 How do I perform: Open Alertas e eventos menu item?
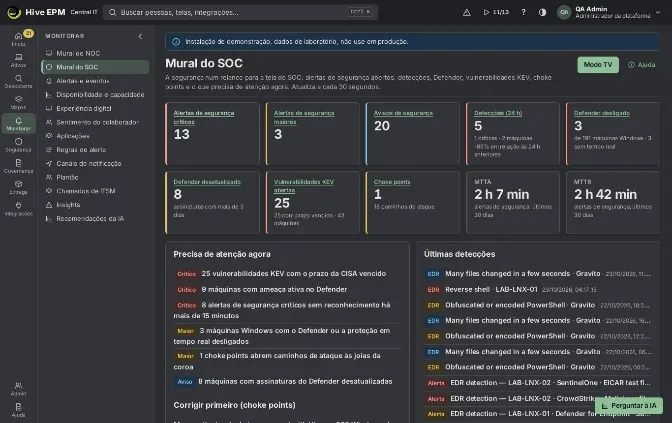[95, 81]
